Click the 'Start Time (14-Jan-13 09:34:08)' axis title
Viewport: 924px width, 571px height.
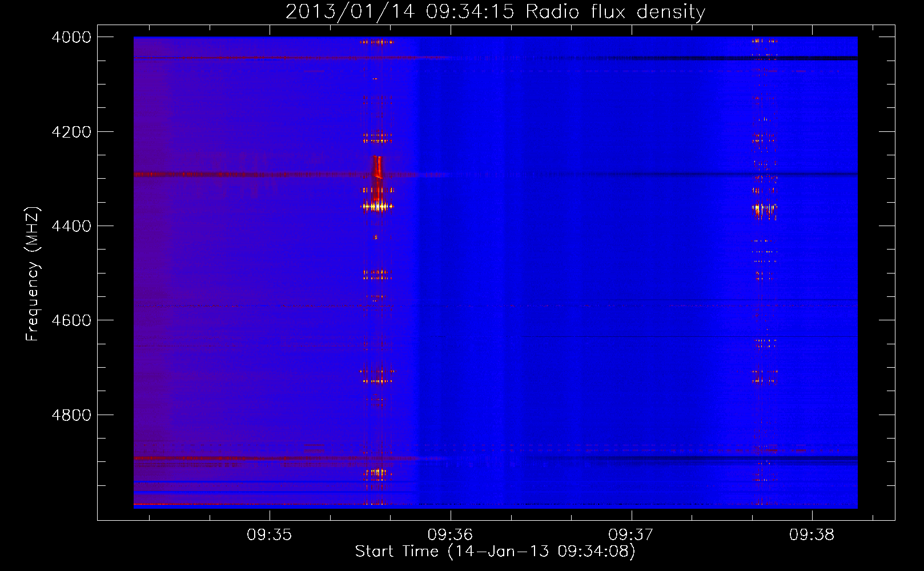[x=495, y=552]
